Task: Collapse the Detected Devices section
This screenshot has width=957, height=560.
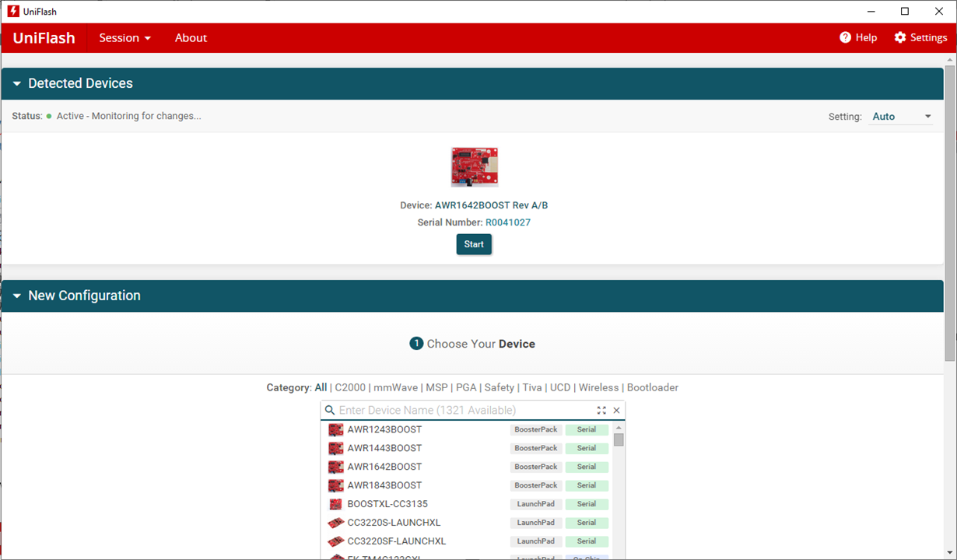Action: pyautogui.click(x=17, y=84)
